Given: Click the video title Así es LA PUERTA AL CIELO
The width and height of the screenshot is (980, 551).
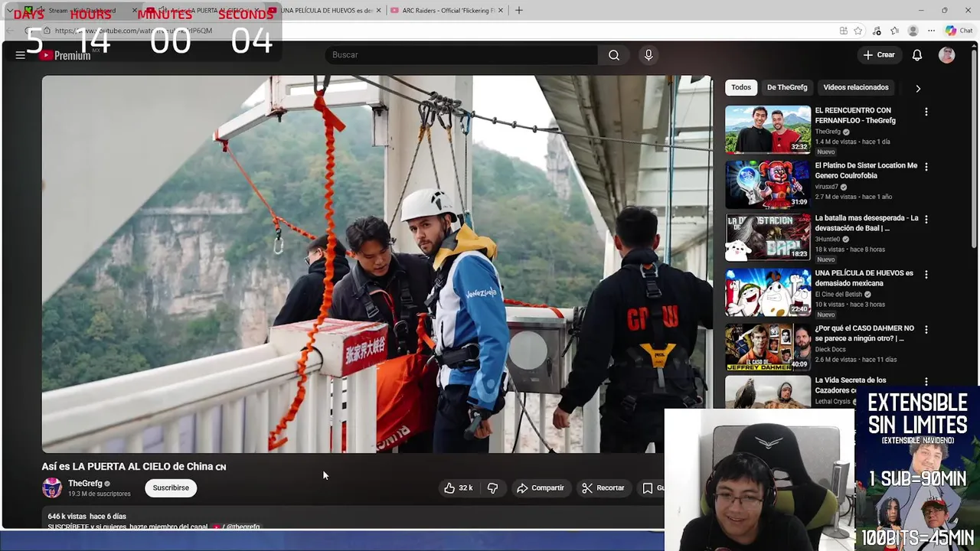Looking at the screenshot, I should [134, 467].
